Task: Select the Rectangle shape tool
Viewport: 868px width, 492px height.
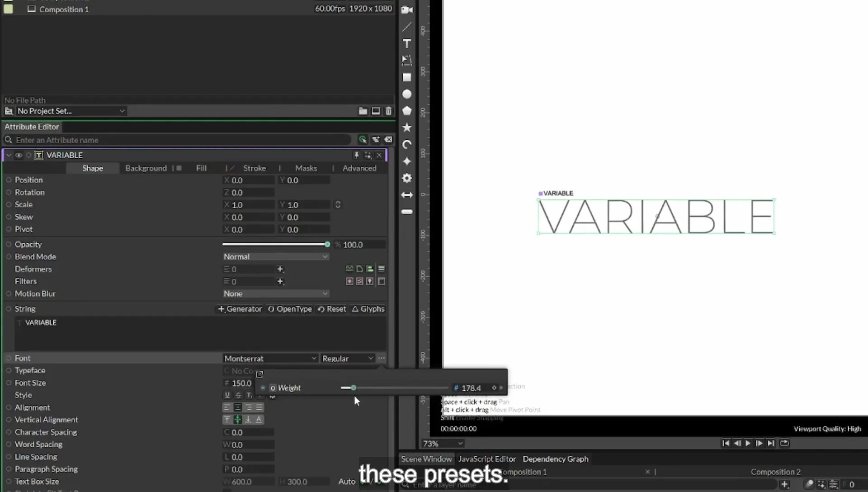Action: (407, 77)
